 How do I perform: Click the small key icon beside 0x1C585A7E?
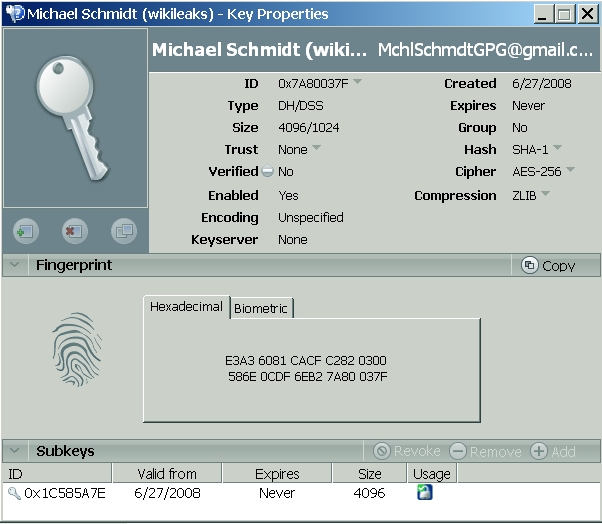coord(15,493)
